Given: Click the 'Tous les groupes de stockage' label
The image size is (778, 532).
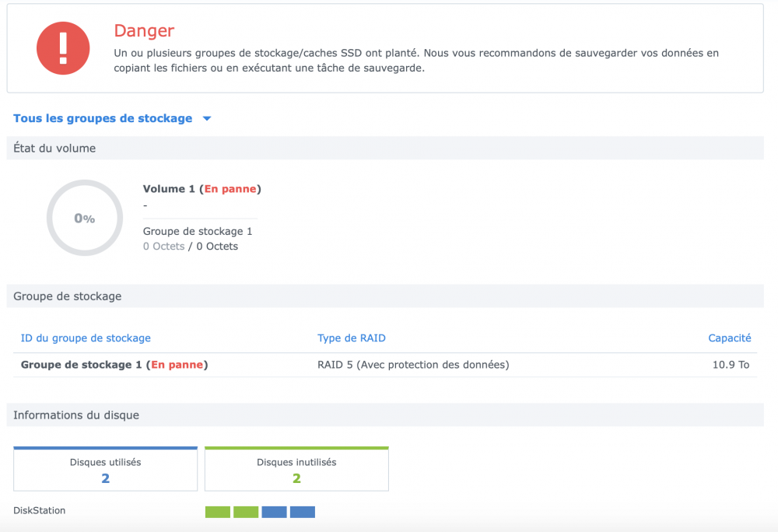Looking at the screenshot, I should coord(103,118).
